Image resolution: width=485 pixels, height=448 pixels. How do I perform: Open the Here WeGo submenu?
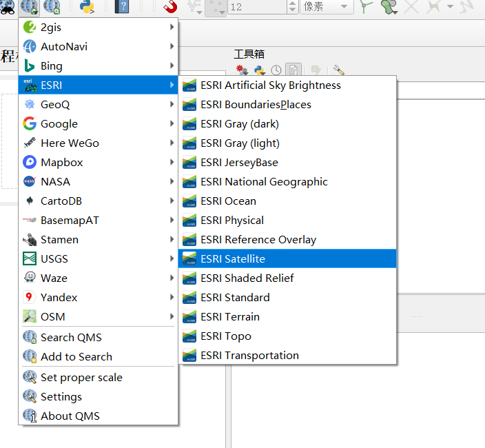[98, 143]
